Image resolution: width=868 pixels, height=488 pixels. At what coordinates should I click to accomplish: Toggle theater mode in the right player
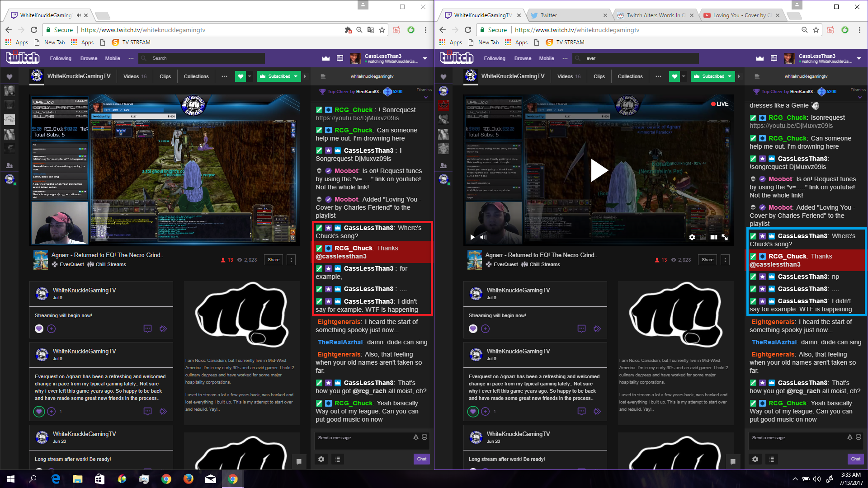(714, 237)
